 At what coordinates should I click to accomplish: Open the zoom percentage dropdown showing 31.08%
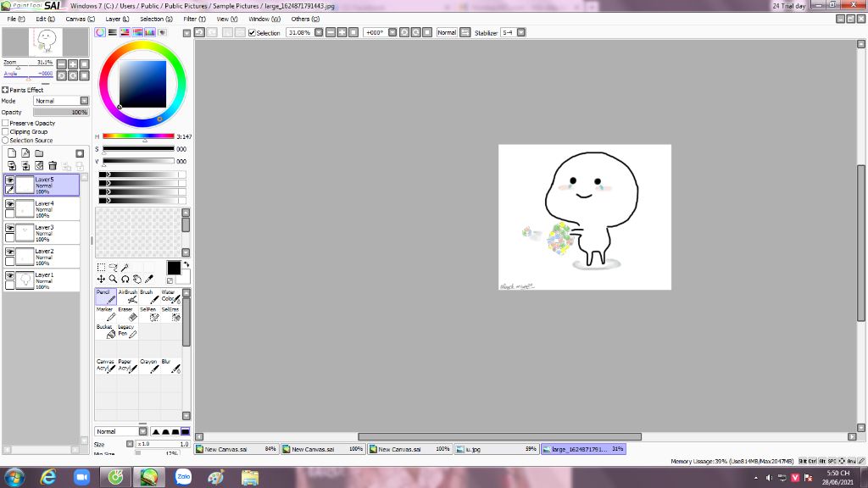319,33
